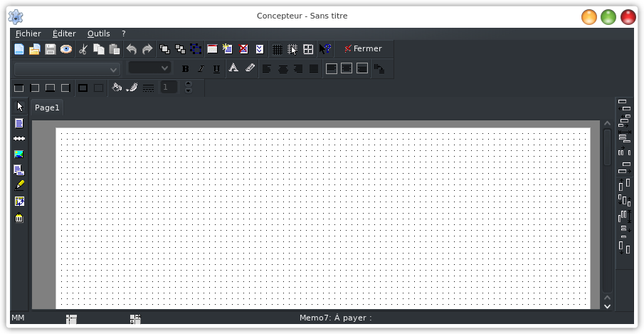Image resolution: width=644 pixels, height=334 pixels.
Task: Select the picture object tool
Action: coord(19,155)
